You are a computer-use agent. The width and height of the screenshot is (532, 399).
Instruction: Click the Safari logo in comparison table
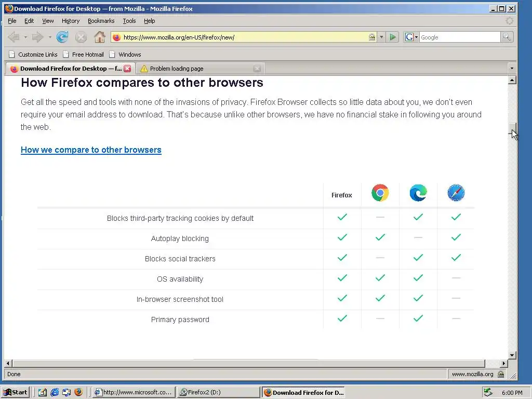click(456, 193)
